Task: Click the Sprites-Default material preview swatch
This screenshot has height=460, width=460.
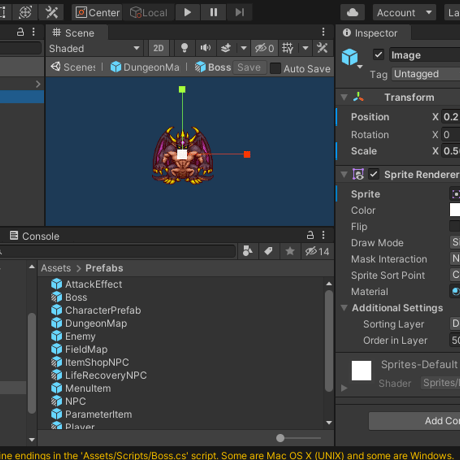Action: click(361, 370)
